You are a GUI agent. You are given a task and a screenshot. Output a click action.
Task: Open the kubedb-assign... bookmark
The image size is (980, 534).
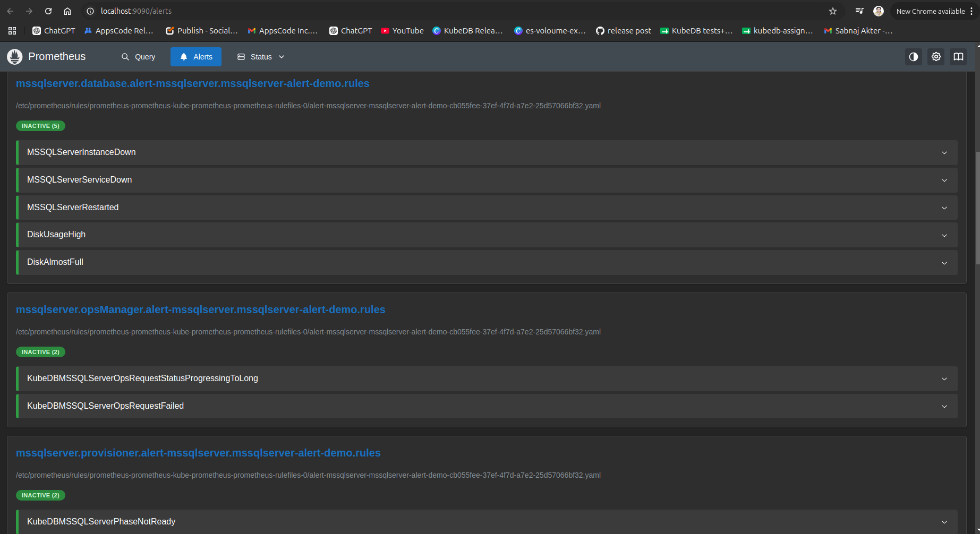pyautogui.click(x=778, y=31)
